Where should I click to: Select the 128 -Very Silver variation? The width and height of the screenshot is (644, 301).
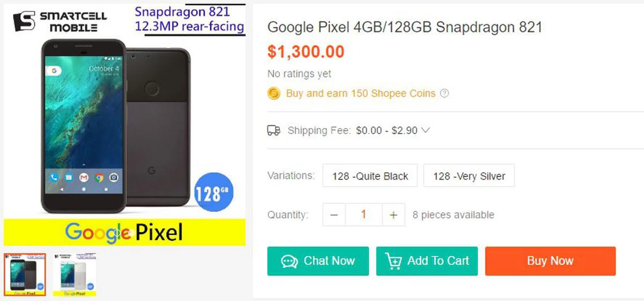(469, 176)
